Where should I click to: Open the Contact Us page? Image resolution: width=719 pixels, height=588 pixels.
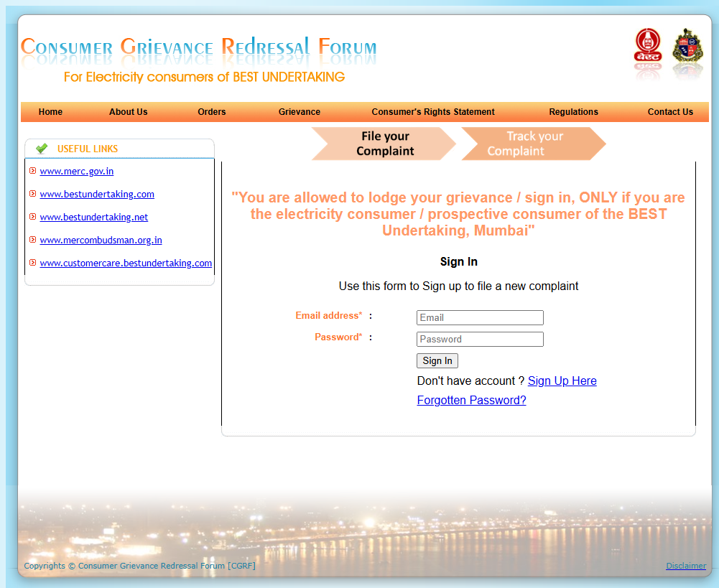(670, 112)
